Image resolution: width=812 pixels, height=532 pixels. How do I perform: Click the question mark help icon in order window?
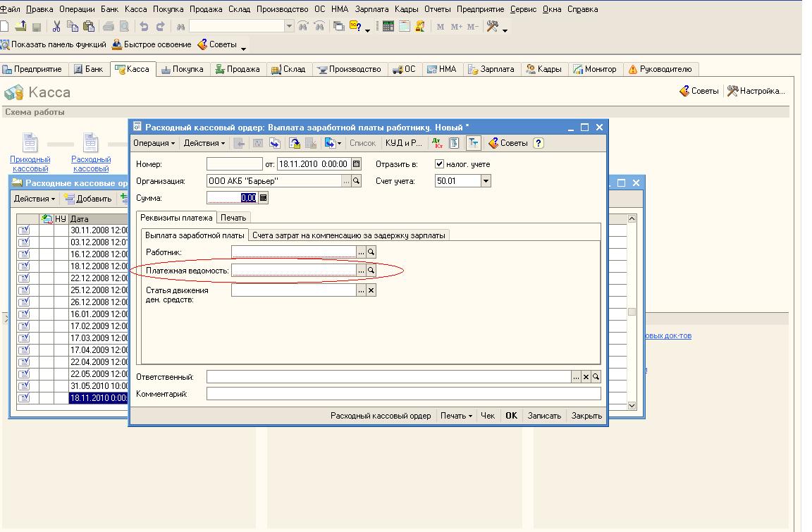point(539,143)
